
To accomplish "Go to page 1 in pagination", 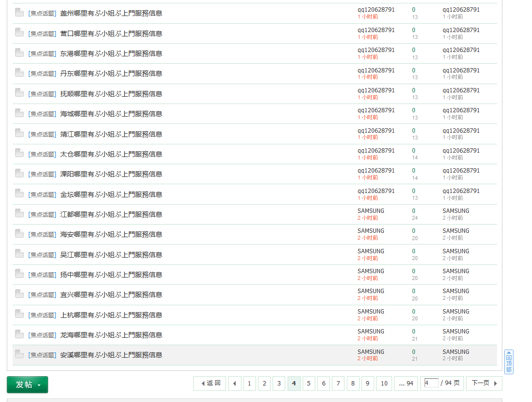I will pyautogui.click(x=249, y=384).
